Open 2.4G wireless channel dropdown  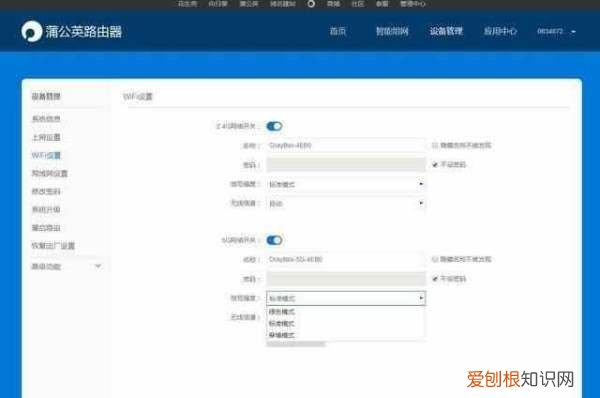click(346, 203)
